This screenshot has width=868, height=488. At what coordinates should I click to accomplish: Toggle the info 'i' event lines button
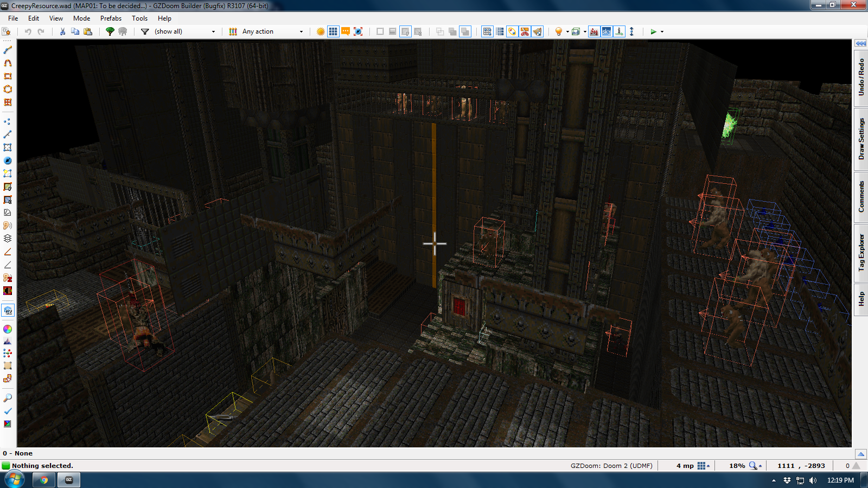619,31
